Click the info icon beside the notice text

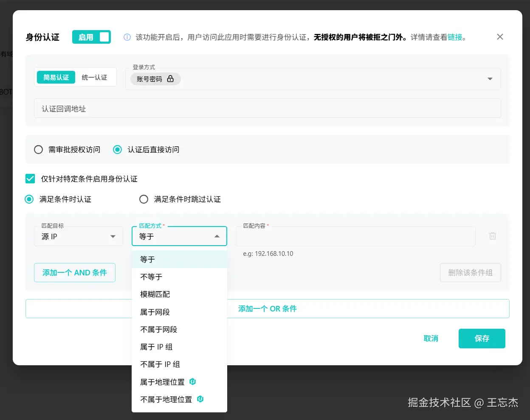[127, 37]
